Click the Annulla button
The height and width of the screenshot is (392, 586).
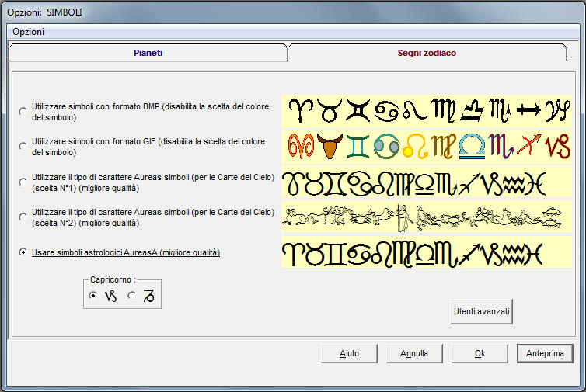coord(414,353)
